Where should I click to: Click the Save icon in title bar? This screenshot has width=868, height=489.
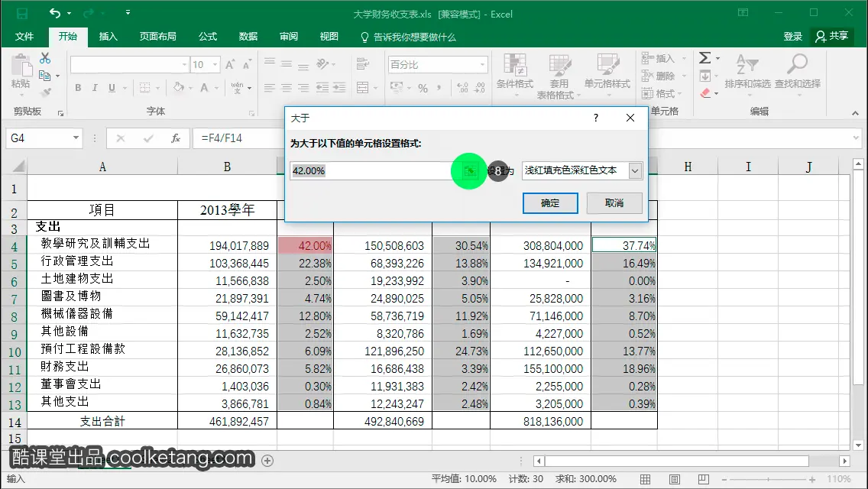pos(21,13)
